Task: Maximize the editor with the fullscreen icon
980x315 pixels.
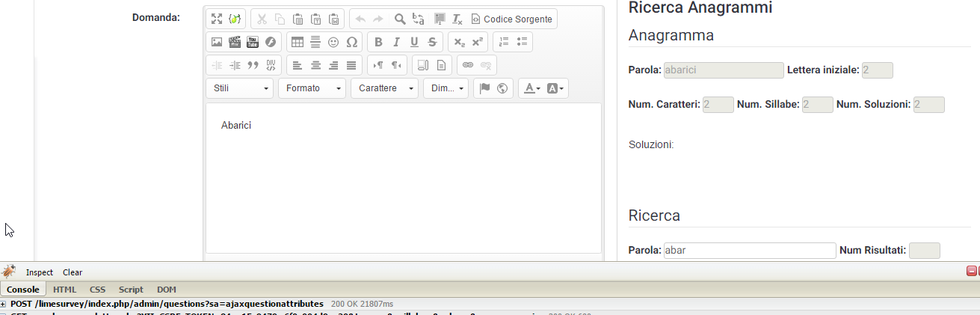Action: [x=216, y=19]
